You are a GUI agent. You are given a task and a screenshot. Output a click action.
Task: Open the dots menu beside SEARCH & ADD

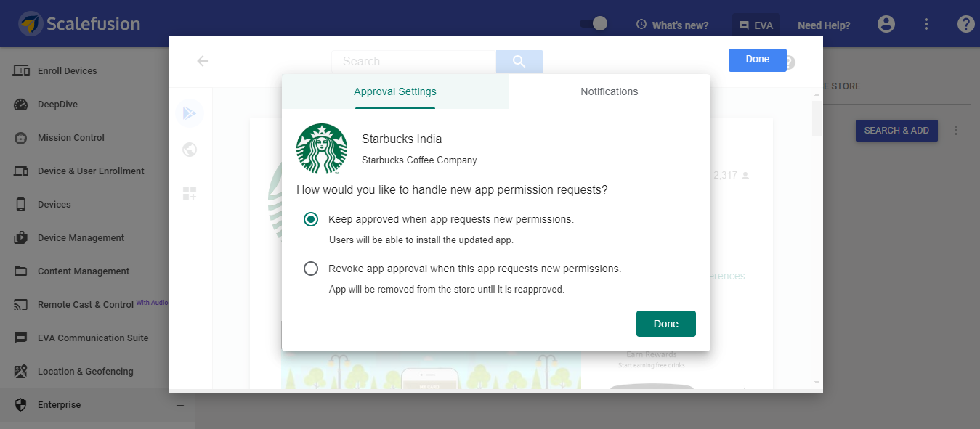click(956, 131)
